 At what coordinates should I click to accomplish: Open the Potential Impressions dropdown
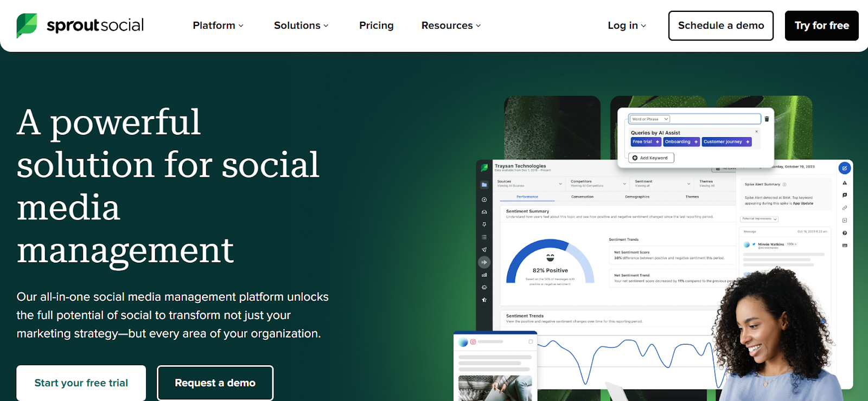click(x=759, y=219)
